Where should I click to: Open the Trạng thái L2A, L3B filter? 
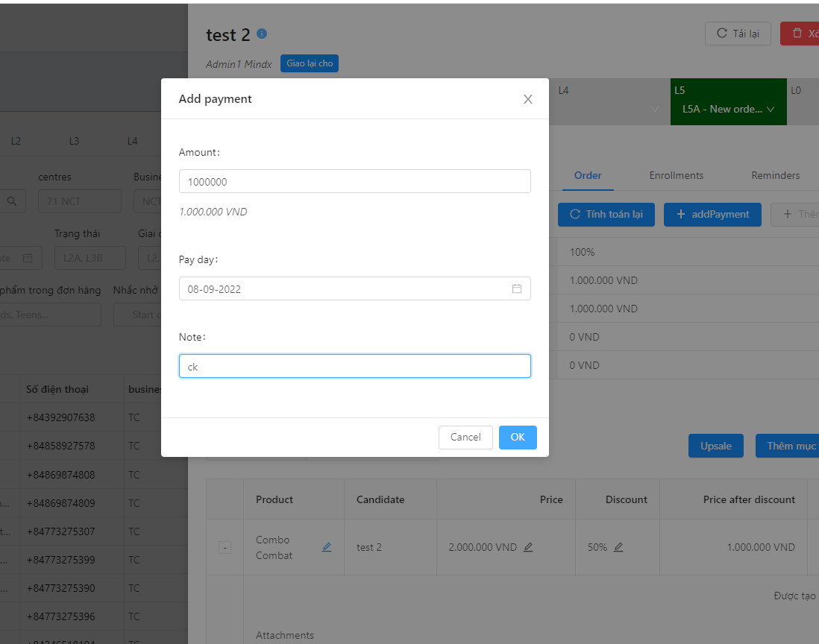pyautogui.click(x=90, y=258)
